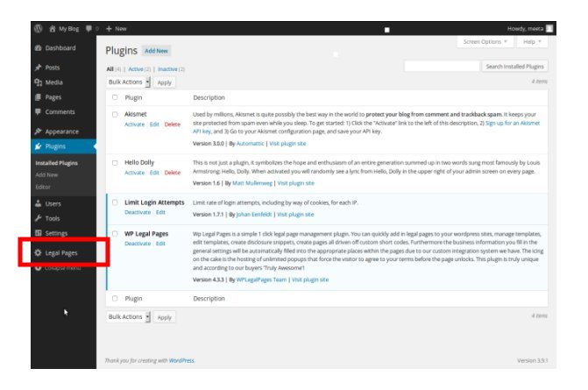Click the Tools wrench icon
The width and height of the screenshot is (588, 390).
point(39,218)
